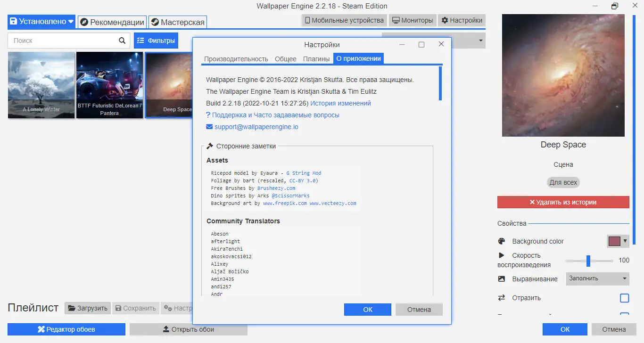Open the Мониторы displays button
The height and width of the screenshot is (343, 644).
pyautogui.click(x=413, y=20)
